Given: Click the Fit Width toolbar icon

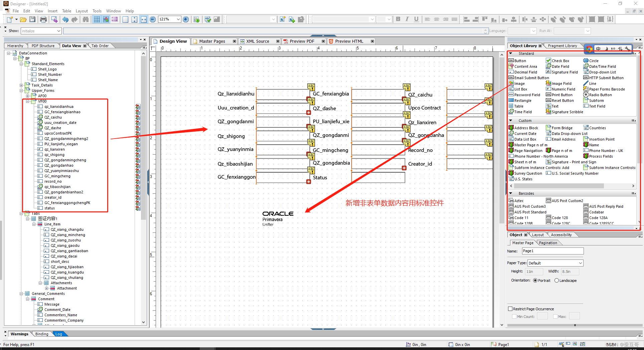Looking at the screenshot, I should (x=144, y=19).
